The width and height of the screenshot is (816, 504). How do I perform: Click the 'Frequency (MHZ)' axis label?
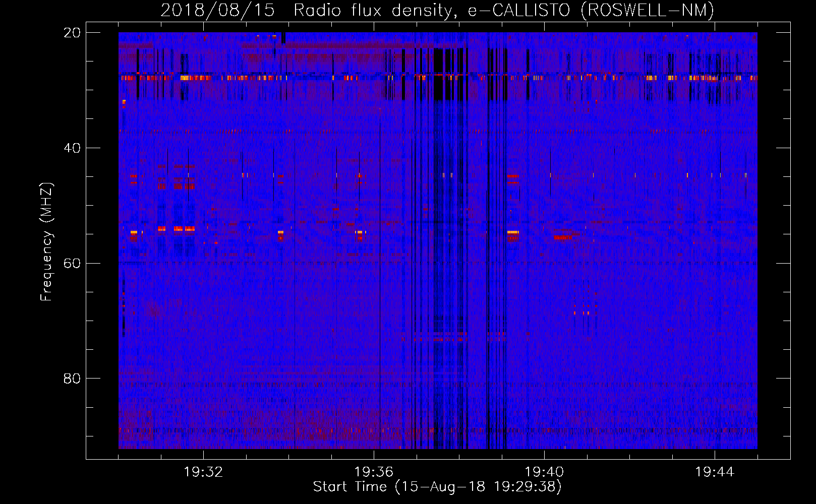point(46,241)
